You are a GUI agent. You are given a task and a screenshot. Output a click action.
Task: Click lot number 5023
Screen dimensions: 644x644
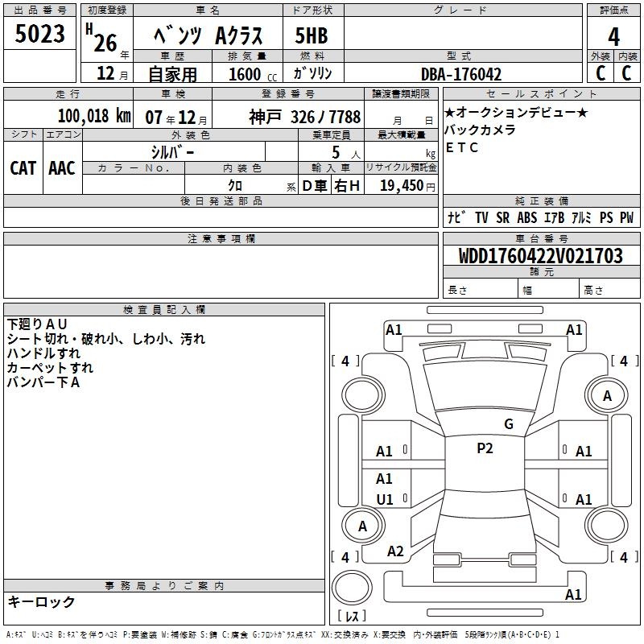click(x=39, y=35)
